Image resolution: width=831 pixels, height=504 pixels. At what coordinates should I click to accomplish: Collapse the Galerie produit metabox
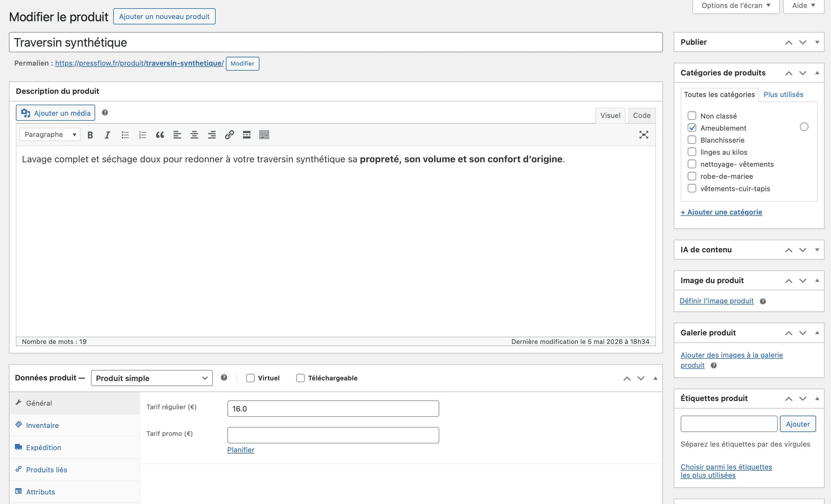click(x=817, y=333)
